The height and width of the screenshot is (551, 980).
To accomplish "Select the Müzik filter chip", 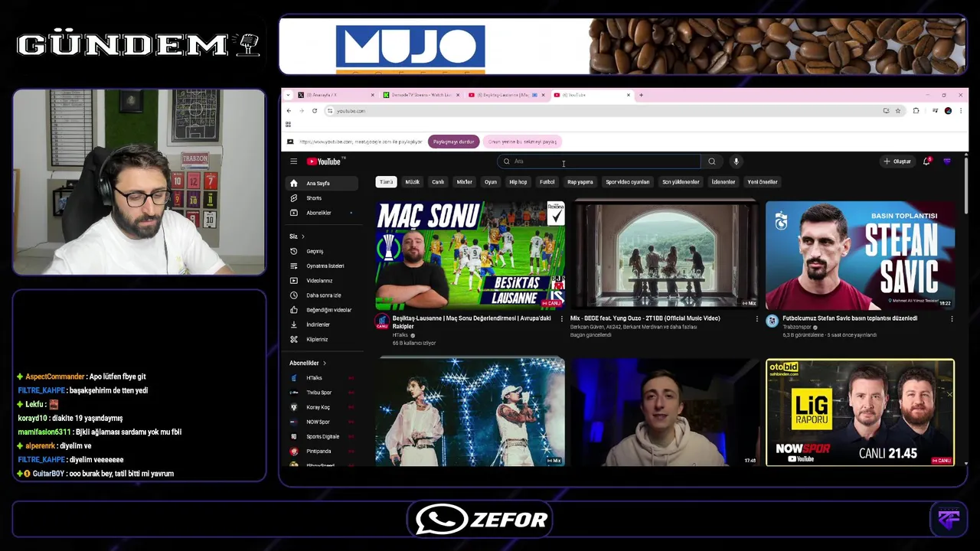I will [413, 182].
